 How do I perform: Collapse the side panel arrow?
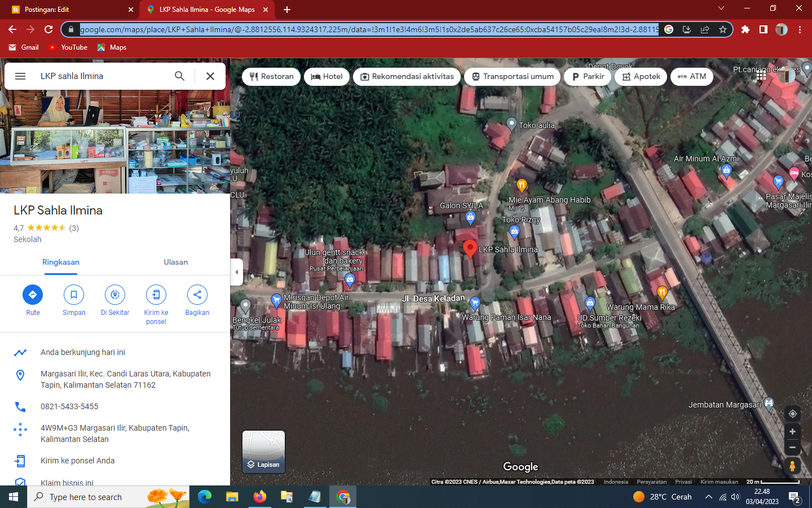click(x=236, y=272)
